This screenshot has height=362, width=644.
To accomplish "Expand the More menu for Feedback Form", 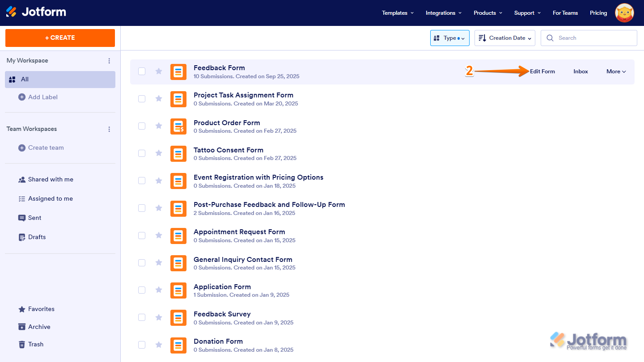I will (616, 72).
